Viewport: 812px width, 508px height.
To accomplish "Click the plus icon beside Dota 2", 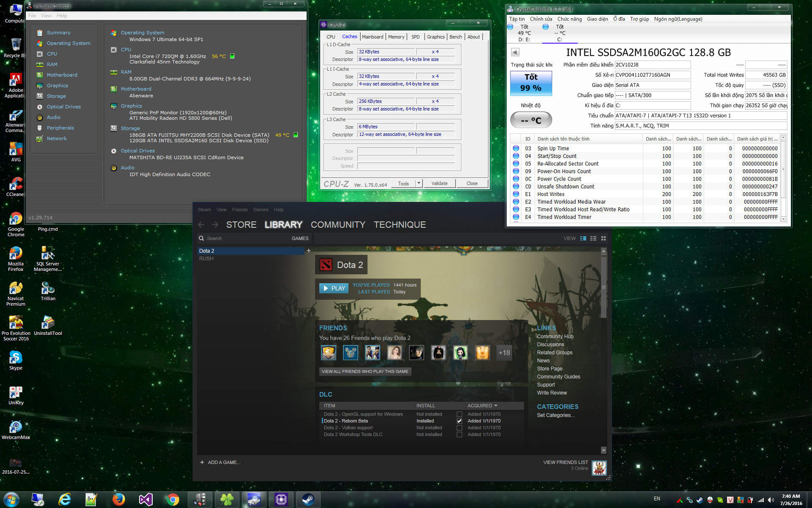I will [x=309, y=251].
